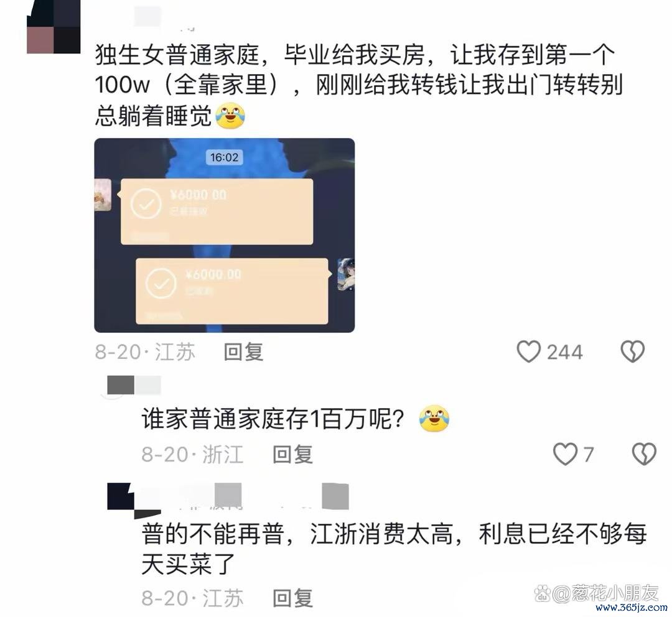Tap the emoji after 存1百万呢?
The height and width of the screenshot is (617, 672).
coord(434,418)
